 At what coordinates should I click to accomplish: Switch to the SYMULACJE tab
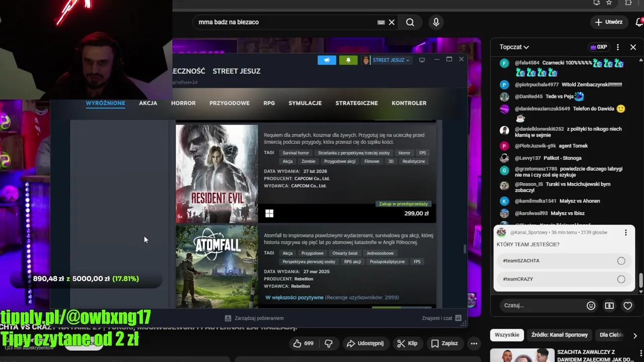click(305, 103)
